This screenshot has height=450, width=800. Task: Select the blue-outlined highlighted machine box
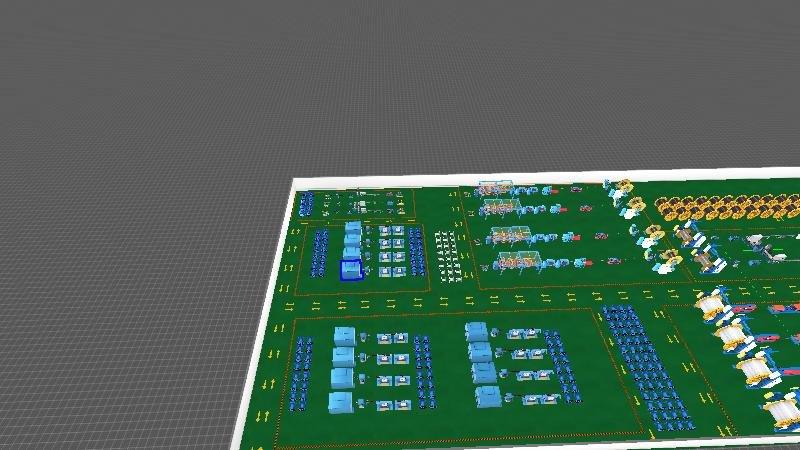351,270
